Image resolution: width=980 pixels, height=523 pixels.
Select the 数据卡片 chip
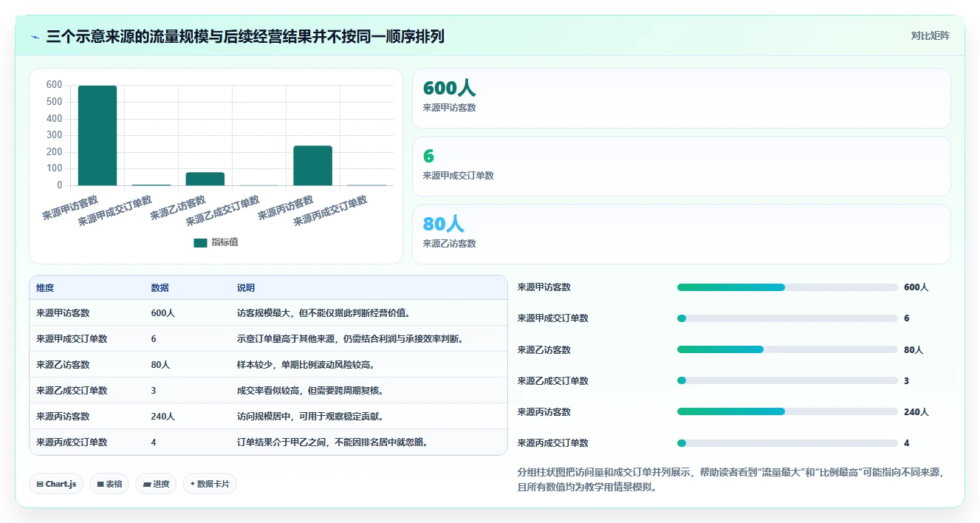pos(210,484)
